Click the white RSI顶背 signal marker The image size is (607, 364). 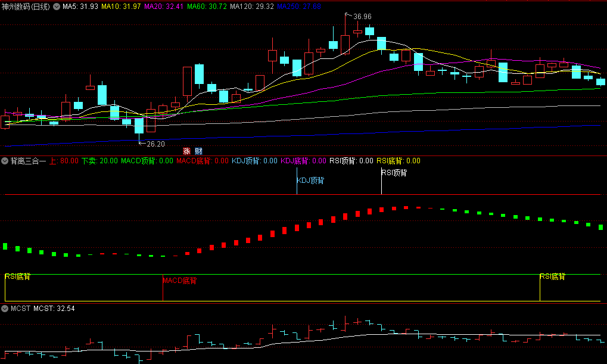394,173
